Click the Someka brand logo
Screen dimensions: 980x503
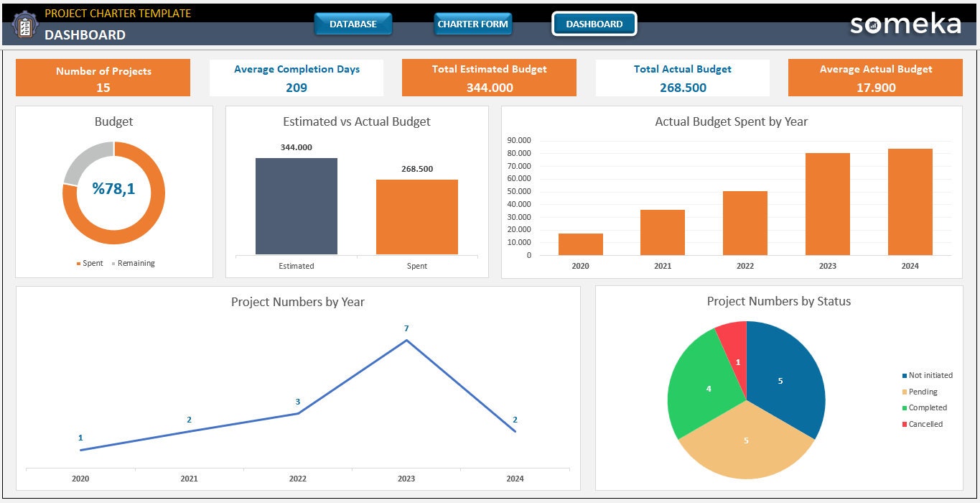coord(905,24)
